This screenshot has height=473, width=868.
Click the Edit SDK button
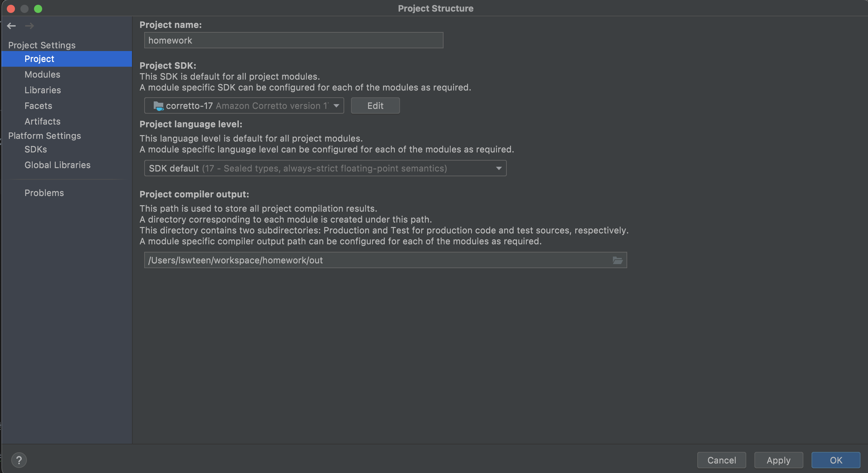[x=375, y=106]
